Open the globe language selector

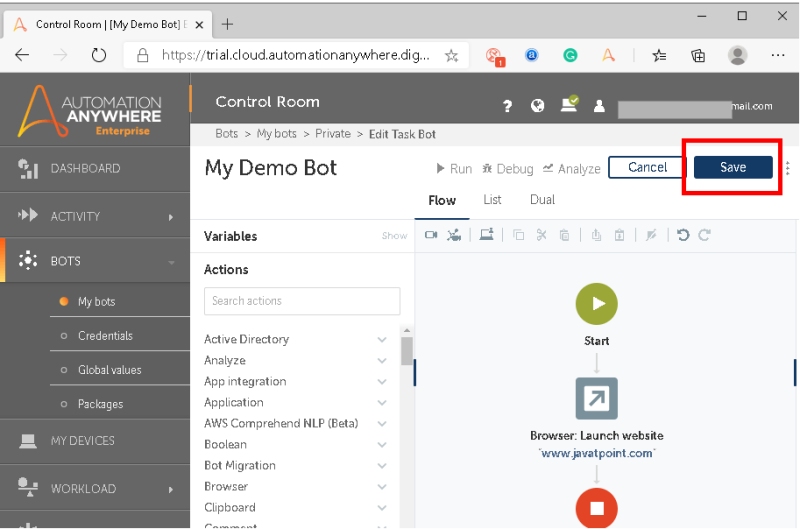pos(537,106)
